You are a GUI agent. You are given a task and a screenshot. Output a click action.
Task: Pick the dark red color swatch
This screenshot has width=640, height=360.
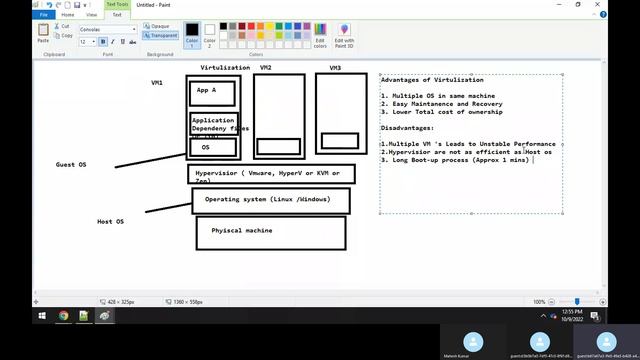(x=242, y=26)
